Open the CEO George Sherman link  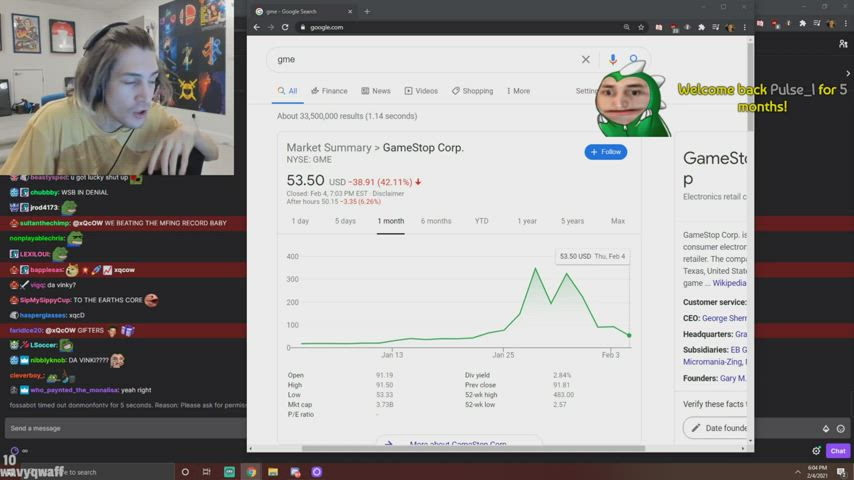tap(724, 318)
